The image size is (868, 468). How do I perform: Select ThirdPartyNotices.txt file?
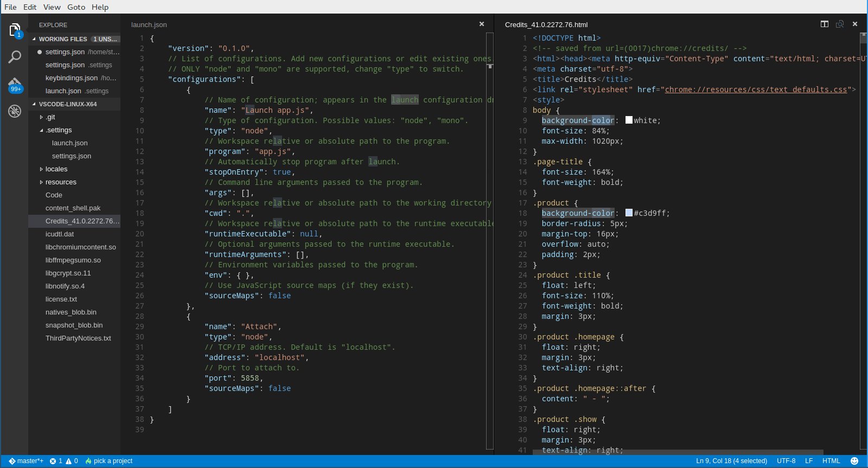(x=74, y=338)
